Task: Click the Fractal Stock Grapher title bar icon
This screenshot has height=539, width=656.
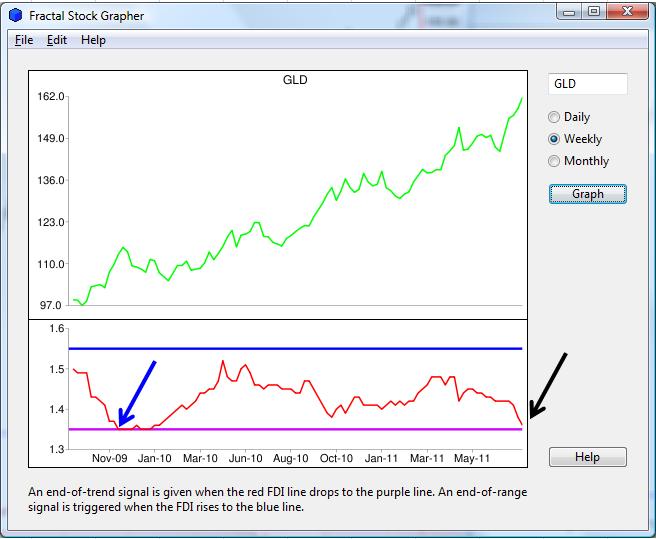Action: [15, 16]
